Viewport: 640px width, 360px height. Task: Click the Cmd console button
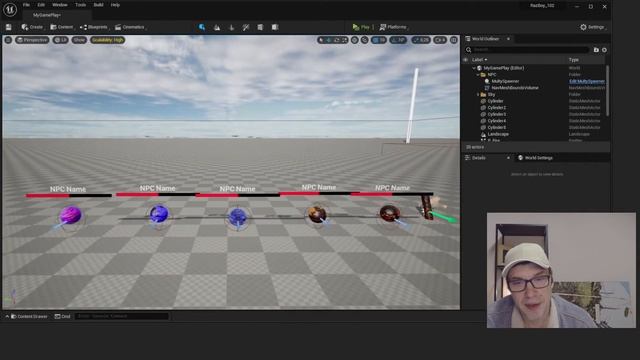click(x=63, y=316)
